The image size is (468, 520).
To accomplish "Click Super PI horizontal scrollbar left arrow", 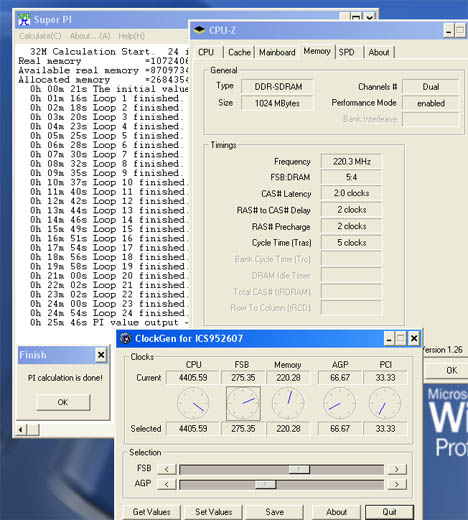I will pos(21,429).
